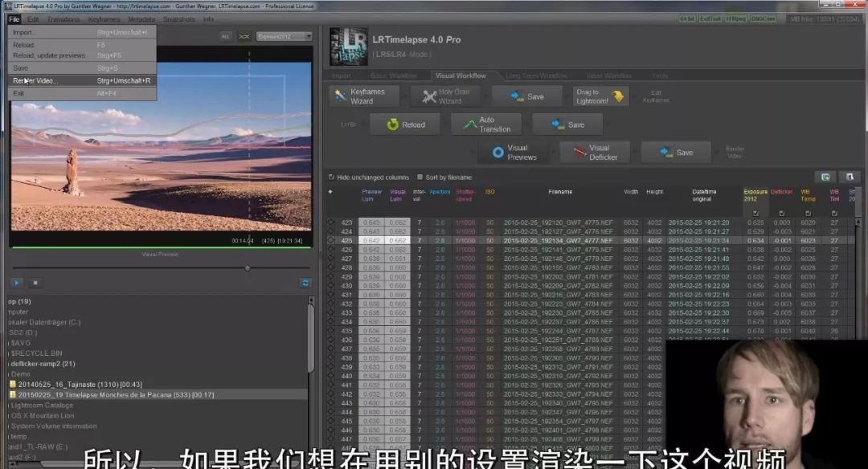Open the Edit menu
Viewport: 868px width, 469px height.
click(33, 18)
